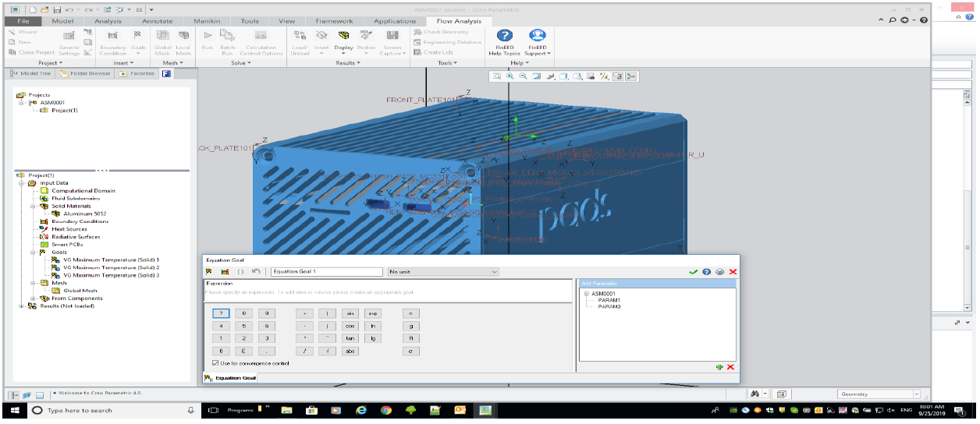Open the File menu

(23, 21)
